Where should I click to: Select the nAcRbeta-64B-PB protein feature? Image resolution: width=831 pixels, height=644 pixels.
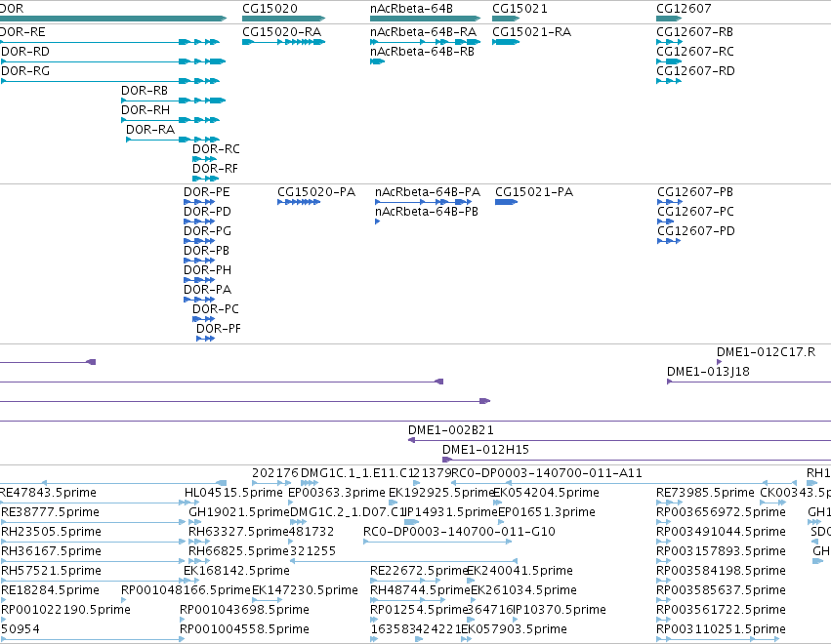pyautogui.click(x=377, y=221)
